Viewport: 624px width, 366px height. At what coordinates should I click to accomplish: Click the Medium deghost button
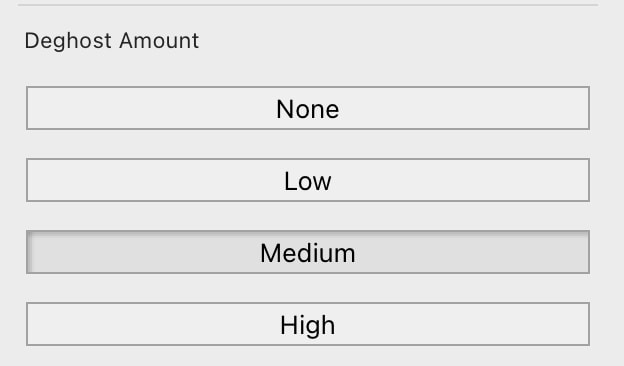tap(308, 252)
